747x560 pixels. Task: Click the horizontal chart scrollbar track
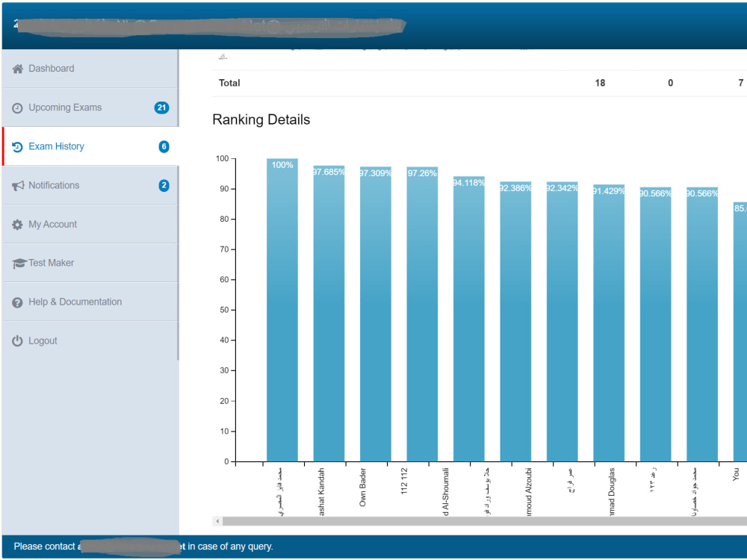coord(485,521)
